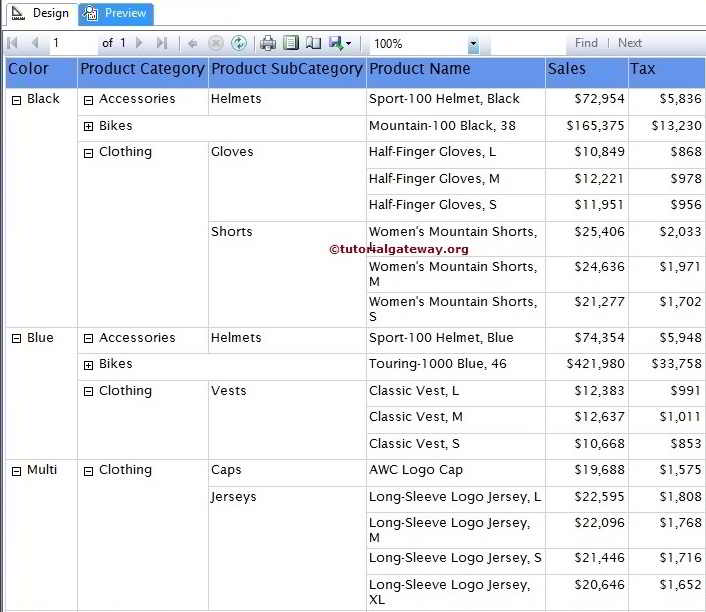Click the Color column header

[41, 73]
